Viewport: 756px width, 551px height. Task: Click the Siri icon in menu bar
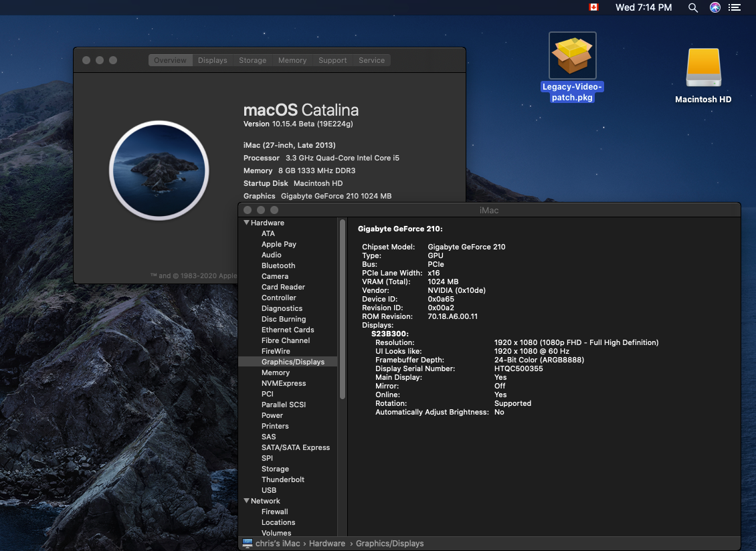point(715,7)
